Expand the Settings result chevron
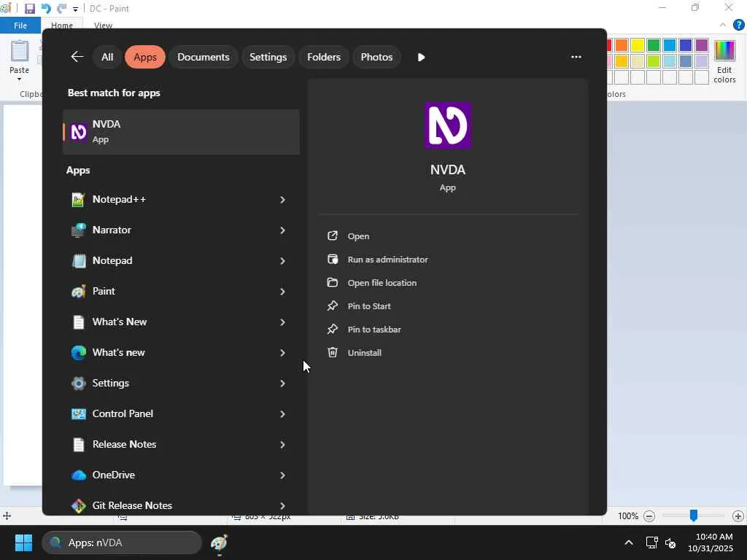Viewport: 747px width, 560px height. 282,384
